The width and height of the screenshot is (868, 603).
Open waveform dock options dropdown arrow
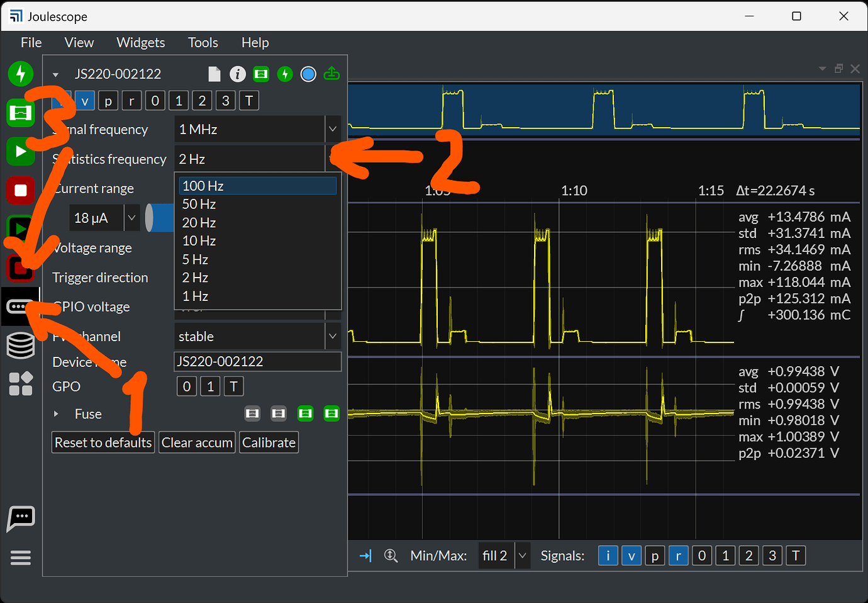[822, 69]
